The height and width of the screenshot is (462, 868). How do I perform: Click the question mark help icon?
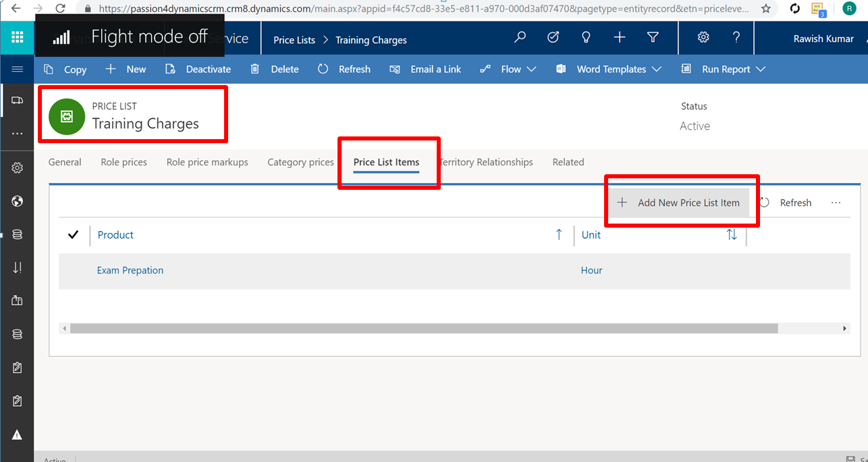click(736, 38)
